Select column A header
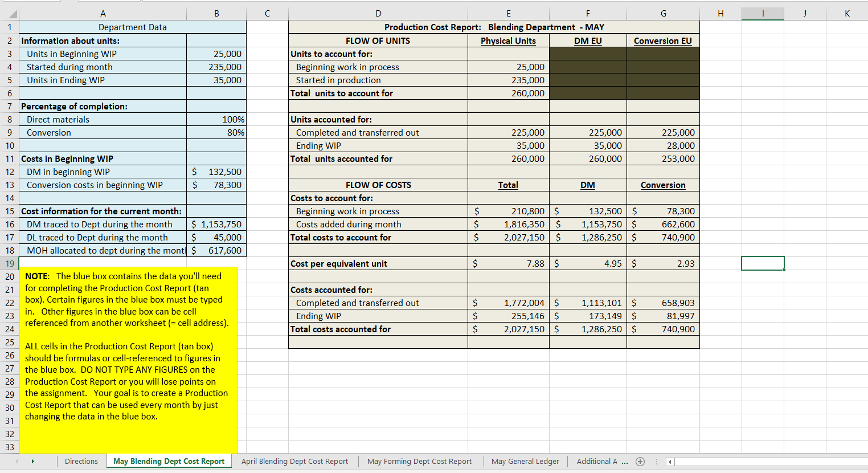 (x=103, y=14)
